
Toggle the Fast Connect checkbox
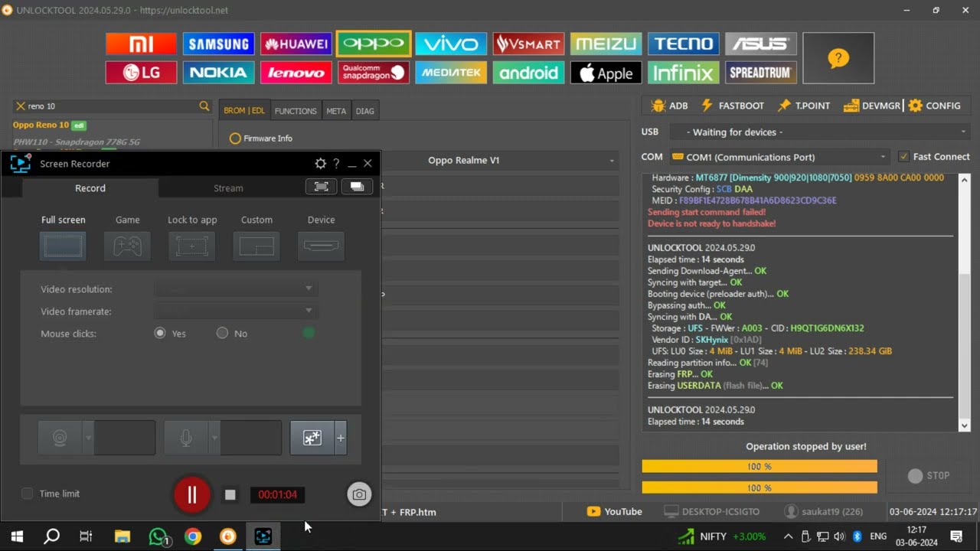click(903, 156)
